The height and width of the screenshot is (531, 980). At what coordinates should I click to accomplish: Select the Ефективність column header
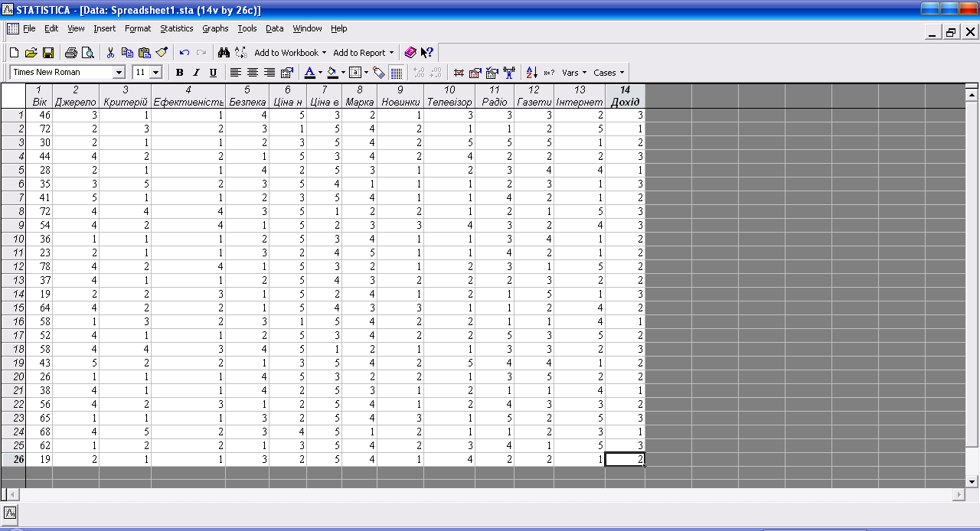click(188, 96)
